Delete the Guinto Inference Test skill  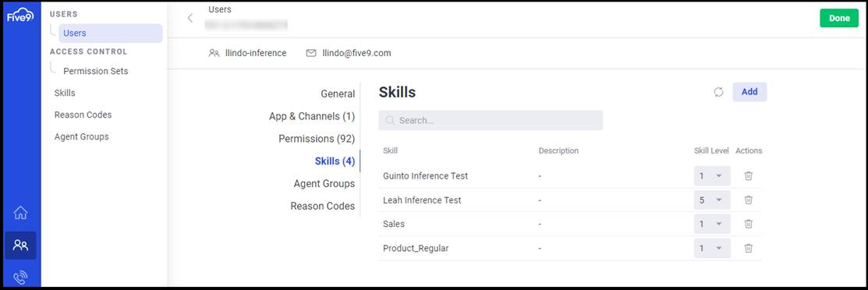[x=749, y=176]
